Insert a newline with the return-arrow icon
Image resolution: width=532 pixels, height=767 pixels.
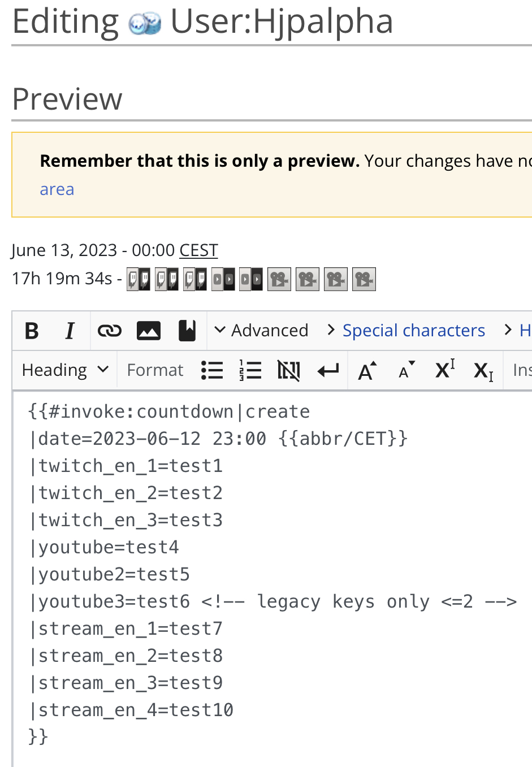point(328,370)
